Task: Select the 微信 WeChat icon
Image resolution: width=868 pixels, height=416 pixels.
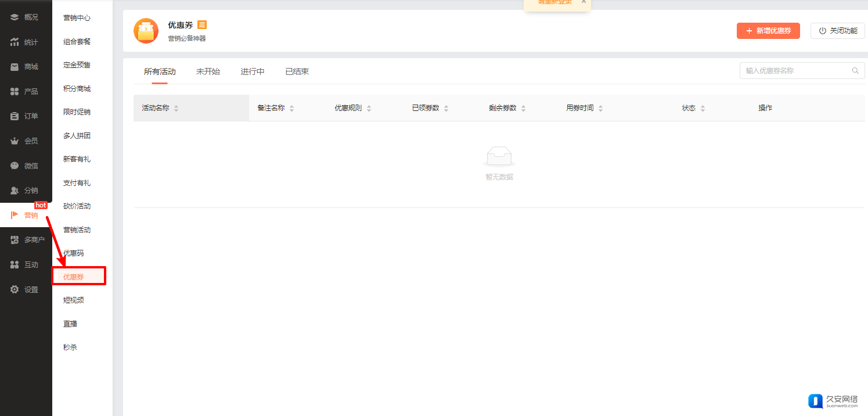Action: (x=15, y=166)
